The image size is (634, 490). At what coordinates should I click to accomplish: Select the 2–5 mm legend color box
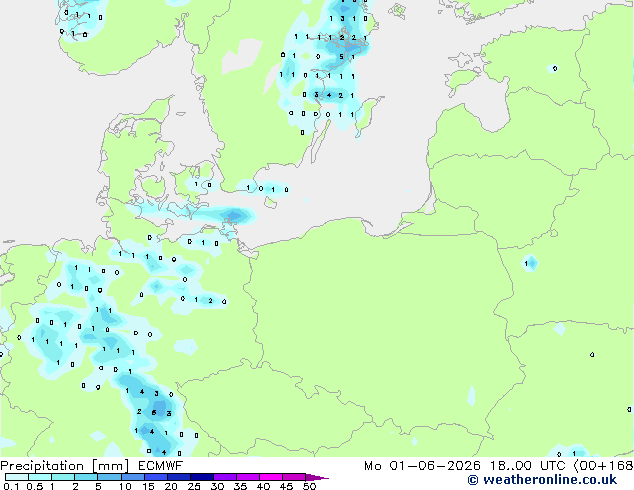(86, 477)
